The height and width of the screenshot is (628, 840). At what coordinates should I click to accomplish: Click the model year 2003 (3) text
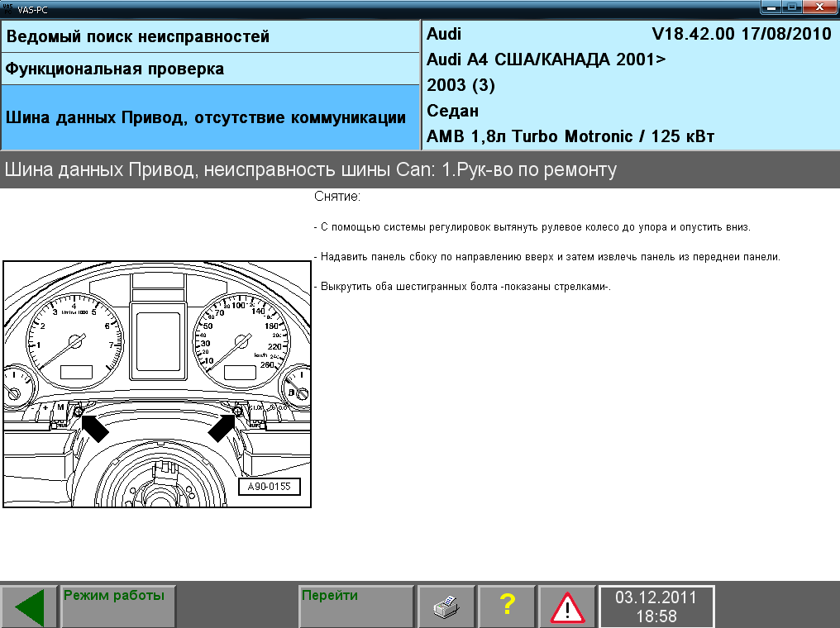point(461,85)
